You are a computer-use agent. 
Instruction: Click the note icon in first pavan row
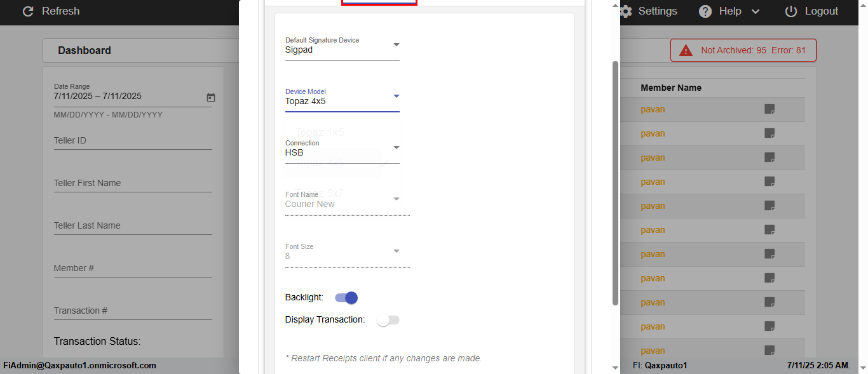[770, 109]
